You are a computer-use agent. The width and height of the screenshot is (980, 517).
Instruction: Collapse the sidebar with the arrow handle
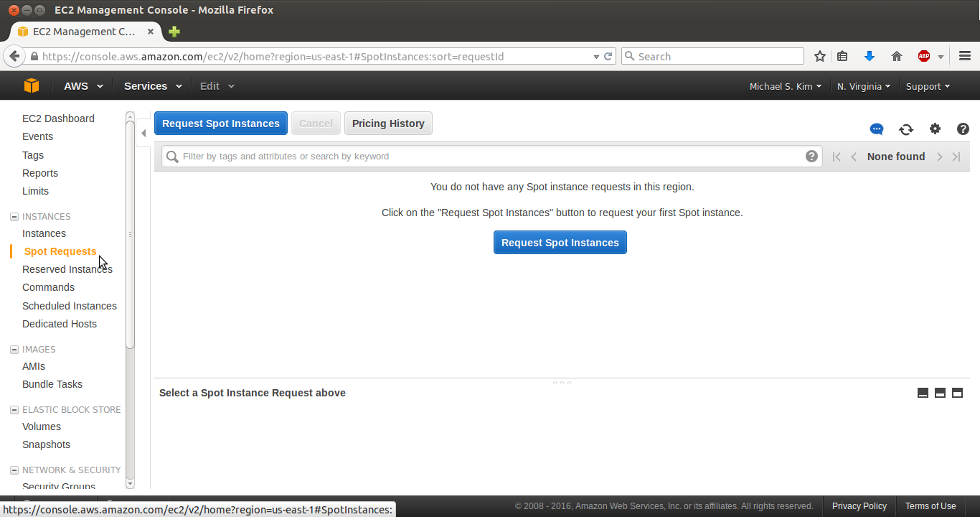(x=143, y=133)
